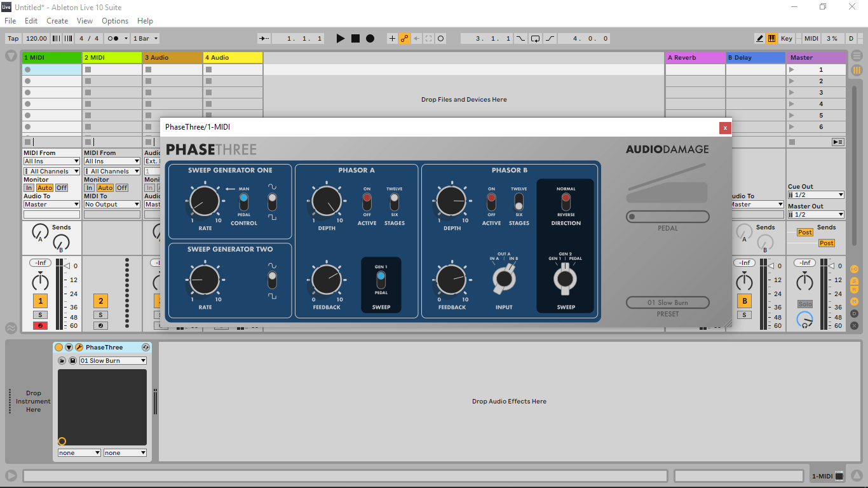Show the browser with the triangle button
This screenshot has width=868, height=488.
(x=11, y=56)
